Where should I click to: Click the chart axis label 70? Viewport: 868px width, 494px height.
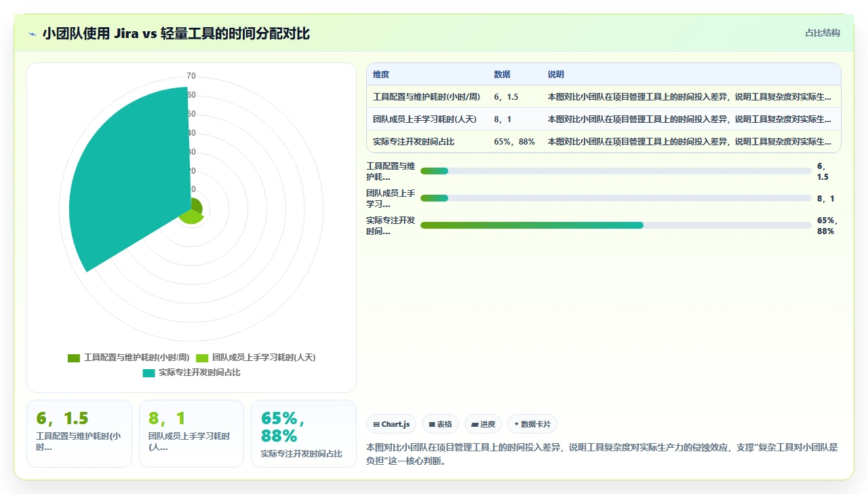[191, 76]
